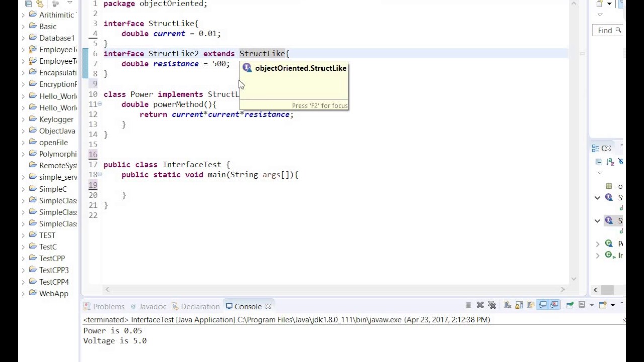This screenshot has height=362, width=644.
Task: Expand InterfaceTest class node in Outline
Action: (x=597, y=255)
